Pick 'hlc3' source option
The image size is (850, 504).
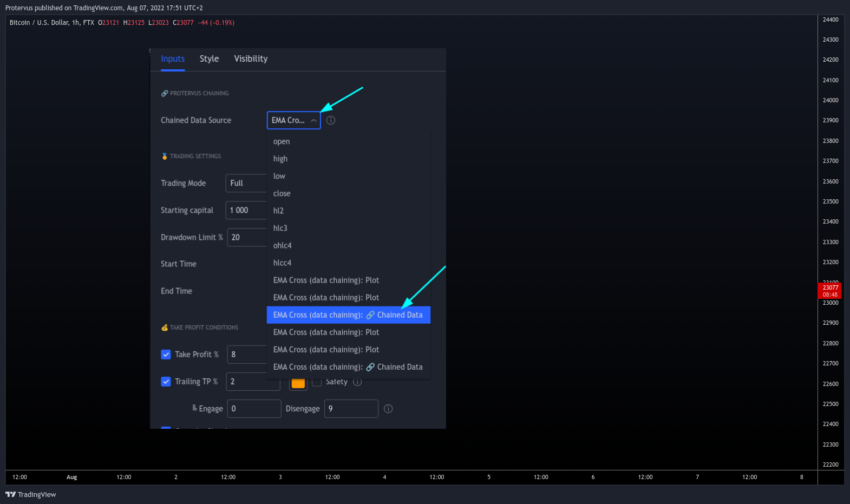coord(349,228)
